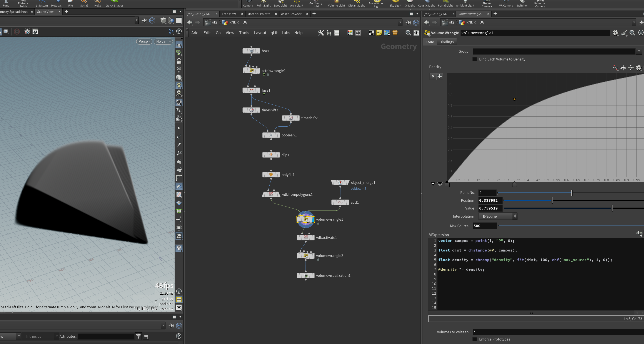Open the Volume Wrangle gear settings icon
This screenshot has height=344, width=644.
[615, 33]
